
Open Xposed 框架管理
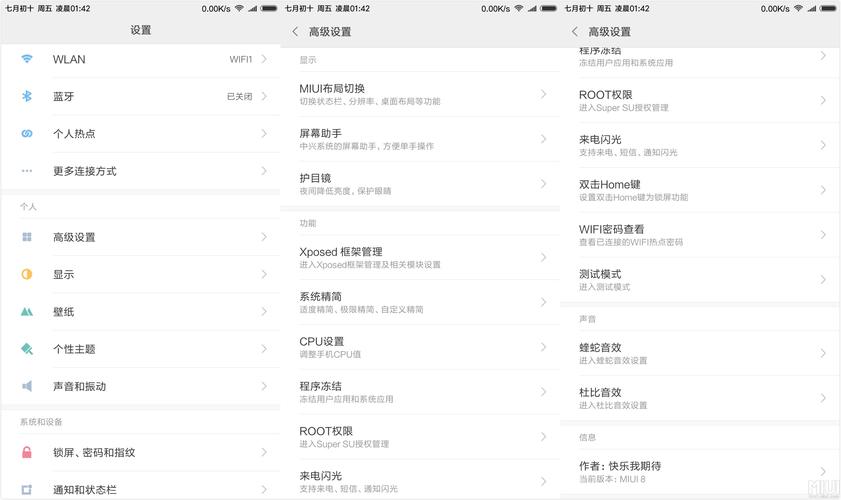pos(420,258)
